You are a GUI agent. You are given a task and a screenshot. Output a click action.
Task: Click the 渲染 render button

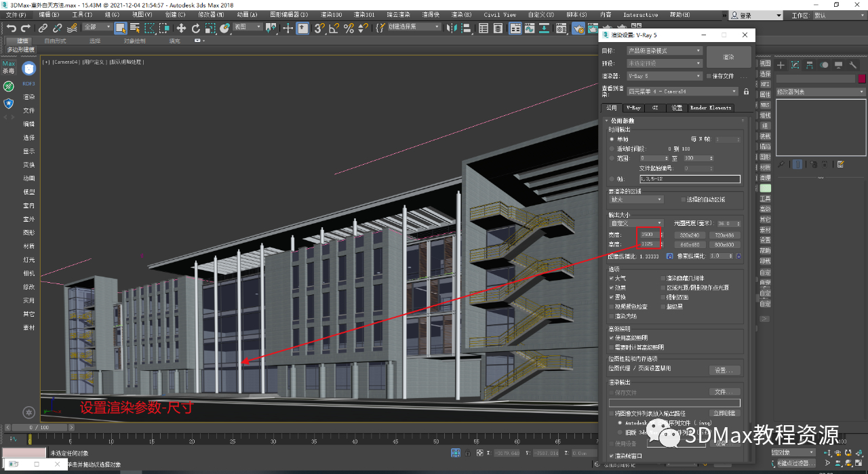(x=728, y=57)
